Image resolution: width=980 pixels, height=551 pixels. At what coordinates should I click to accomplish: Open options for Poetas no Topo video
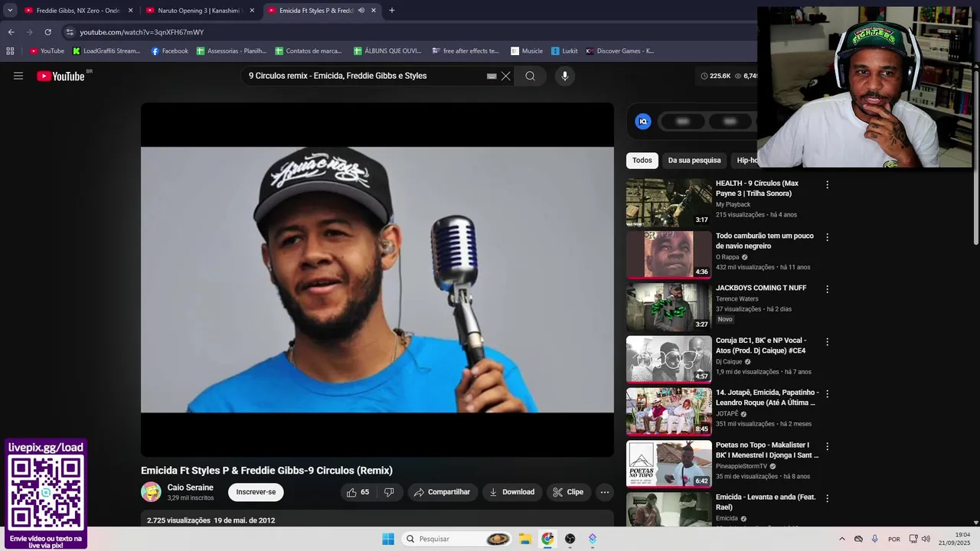[827, 446]
